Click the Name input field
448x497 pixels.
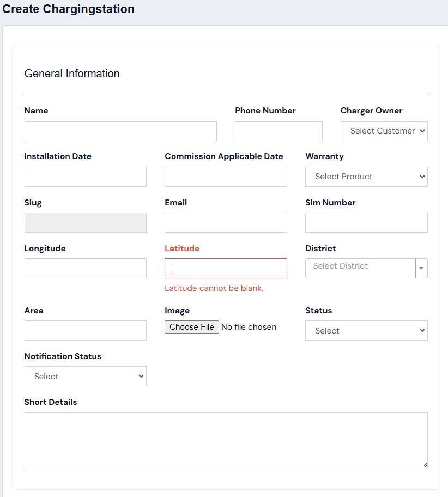(x=120, y=131)
